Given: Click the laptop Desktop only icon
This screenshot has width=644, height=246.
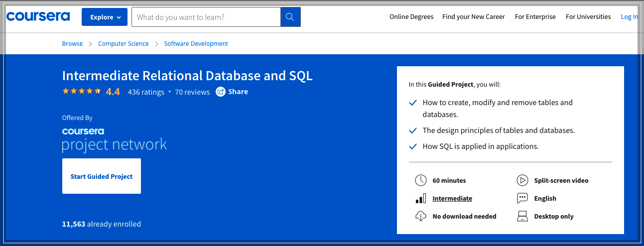Looking at the screenshot, I should point(522,216).
